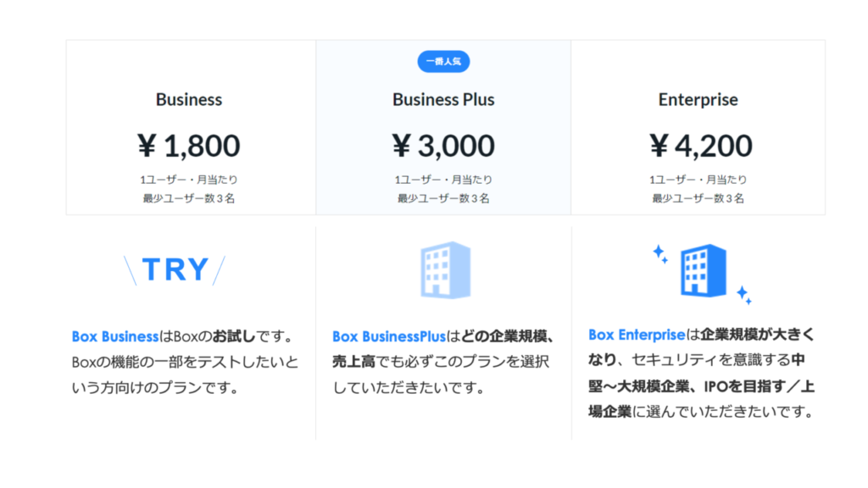Click 最少ユーザー数3名 under Business
The image size is (868, 488).
(189, 198)
